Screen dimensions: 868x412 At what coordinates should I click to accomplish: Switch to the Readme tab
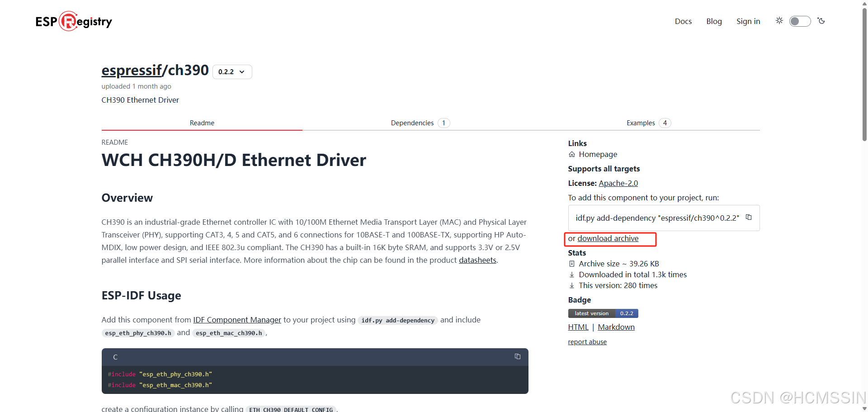[202, 123]
